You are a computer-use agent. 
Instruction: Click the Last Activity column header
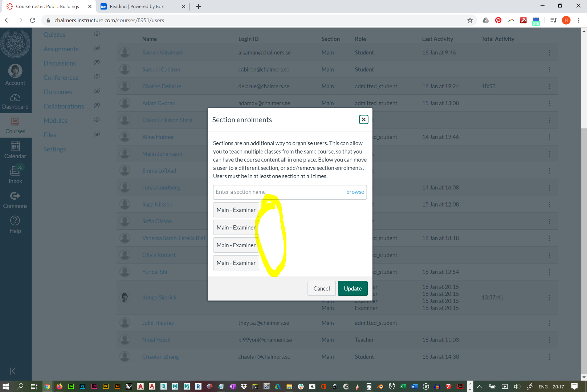pyautogui.click(x=437, y=39)
